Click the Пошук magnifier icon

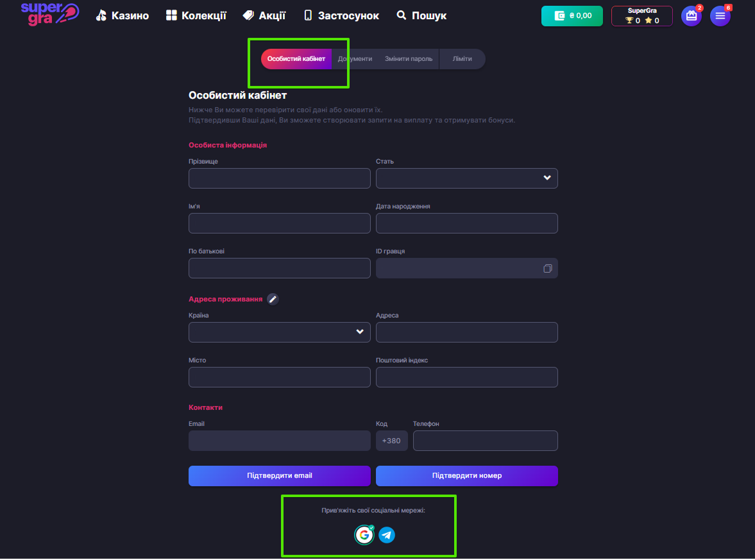point(401,15)
